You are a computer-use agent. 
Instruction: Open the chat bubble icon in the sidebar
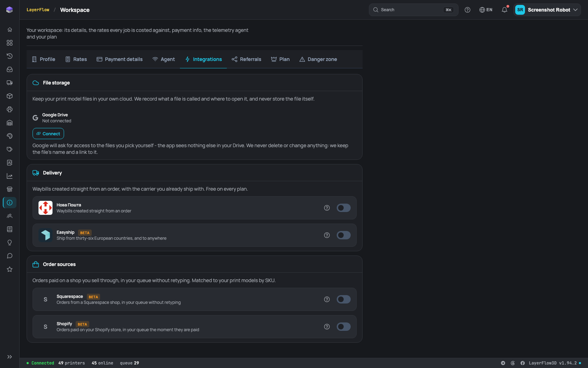point(9,256)
